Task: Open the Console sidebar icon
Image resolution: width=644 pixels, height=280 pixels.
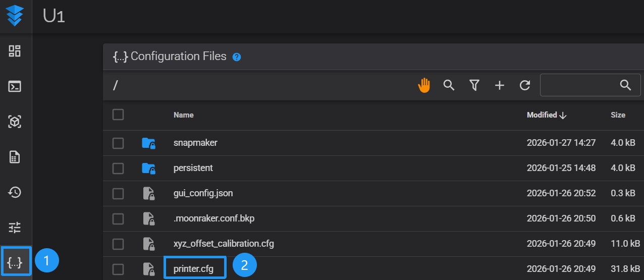Action: [15, 86]
